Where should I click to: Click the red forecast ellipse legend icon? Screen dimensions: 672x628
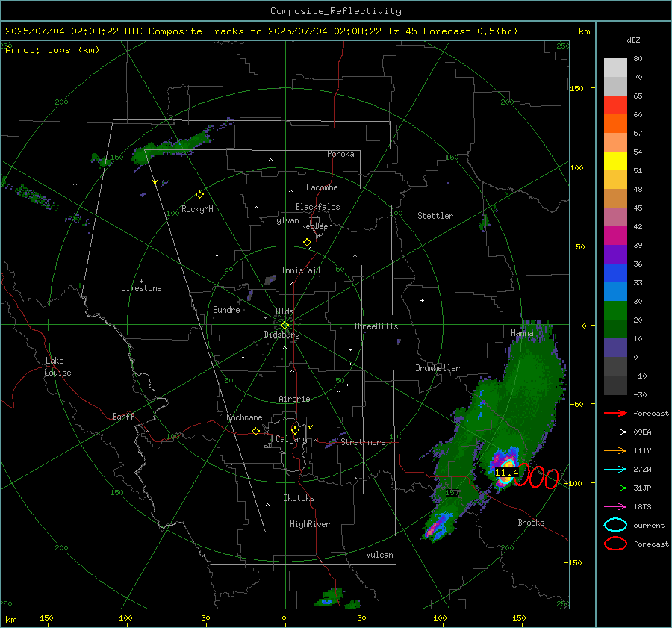[x=615, y=544]
